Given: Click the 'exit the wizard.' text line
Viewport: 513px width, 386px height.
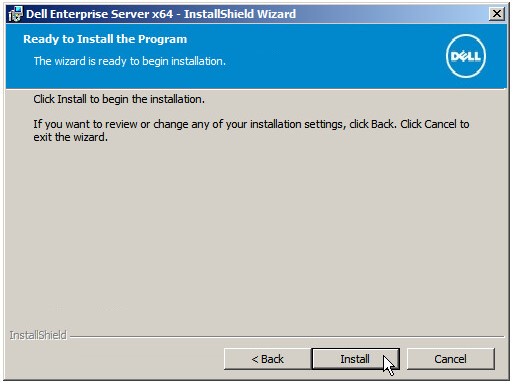Looking at the screenshot, I should [70, 137].
